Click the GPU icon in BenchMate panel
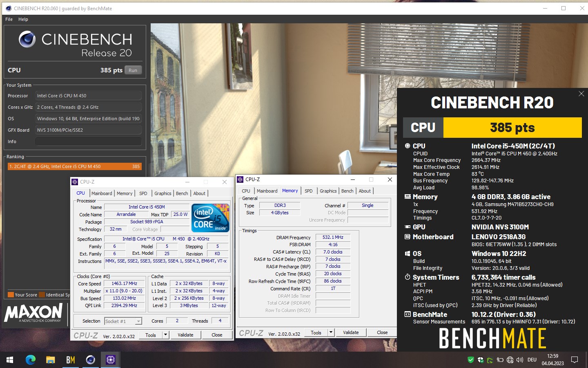Viewport: 588px width, 368px height. coord(408,227)
